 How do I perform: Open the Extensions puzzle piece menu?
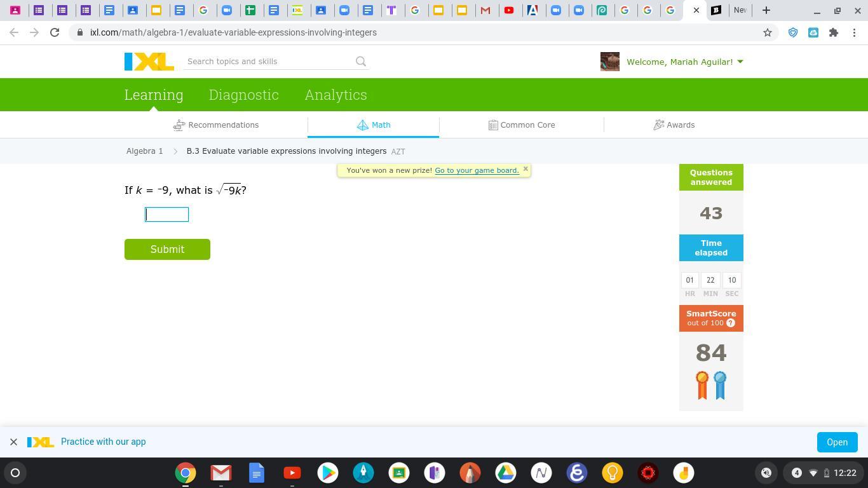click(x=834, y=32)
